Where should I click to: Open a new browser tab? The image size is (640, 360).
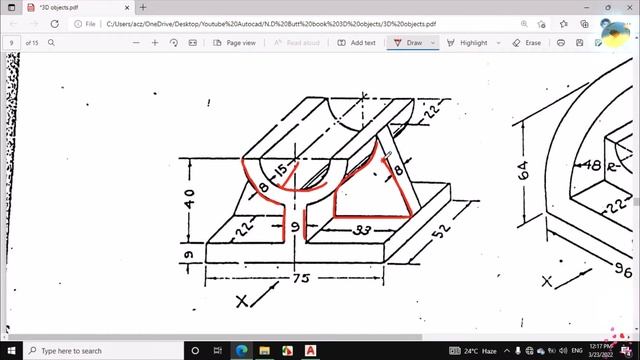pos(143,7)
